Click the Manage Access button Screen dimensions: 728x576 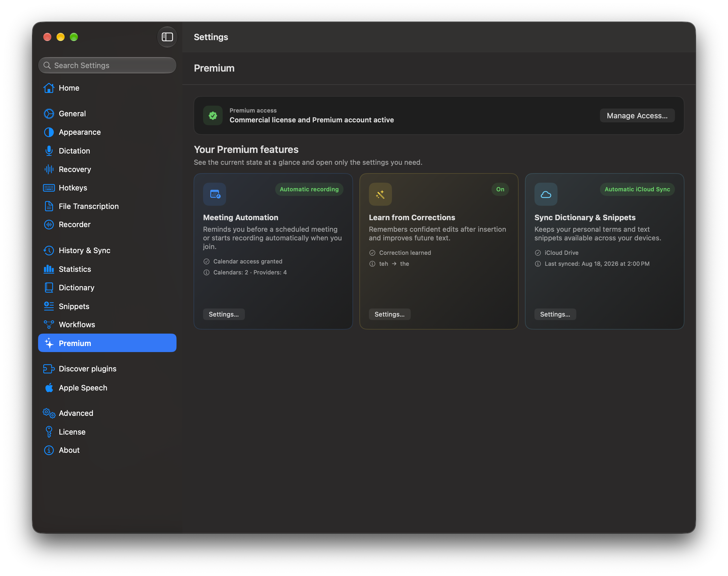point(637,116)
